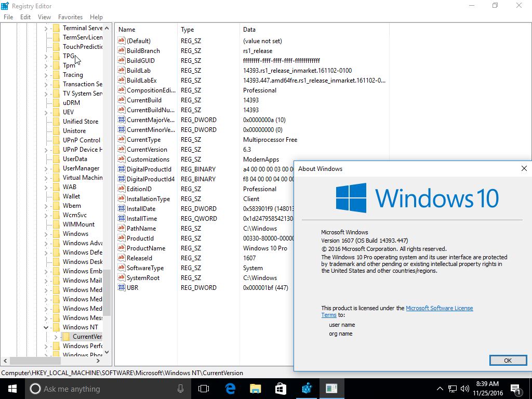Click the BuildBranch string value icon
532x399 pixels.
(122, 50)
